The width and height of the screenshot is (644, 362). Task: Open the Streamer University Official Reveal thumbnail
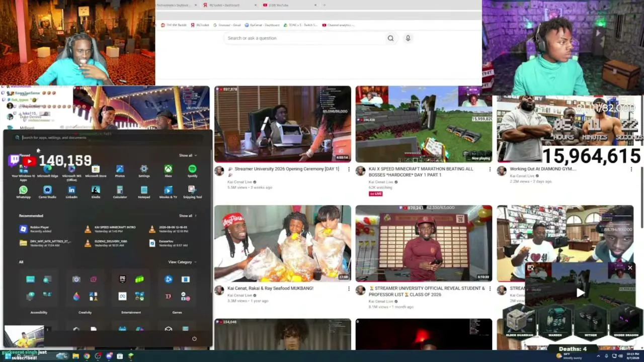(x=424, y=243)
